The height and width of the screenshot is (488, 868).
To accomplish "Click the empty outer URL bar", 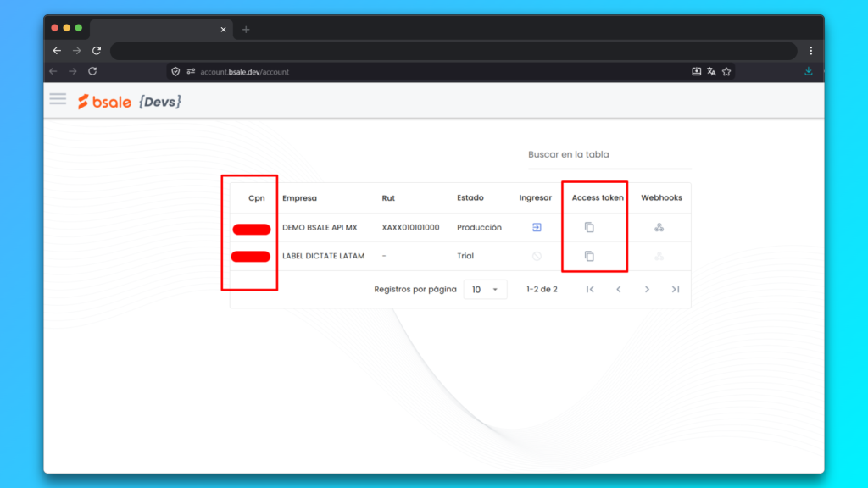I will point(453,51).
